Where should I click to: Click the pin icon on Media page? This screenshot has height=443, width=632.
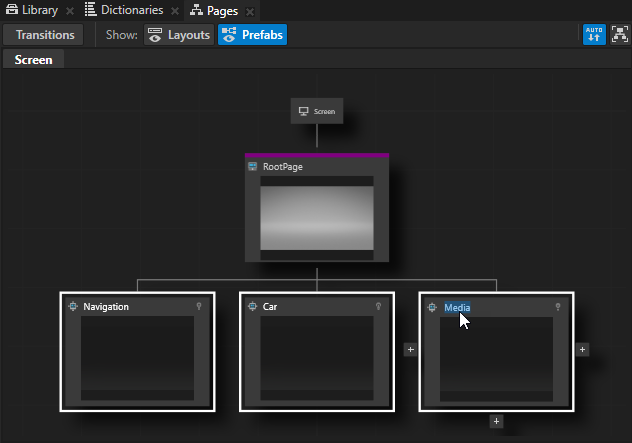(558, 308)
